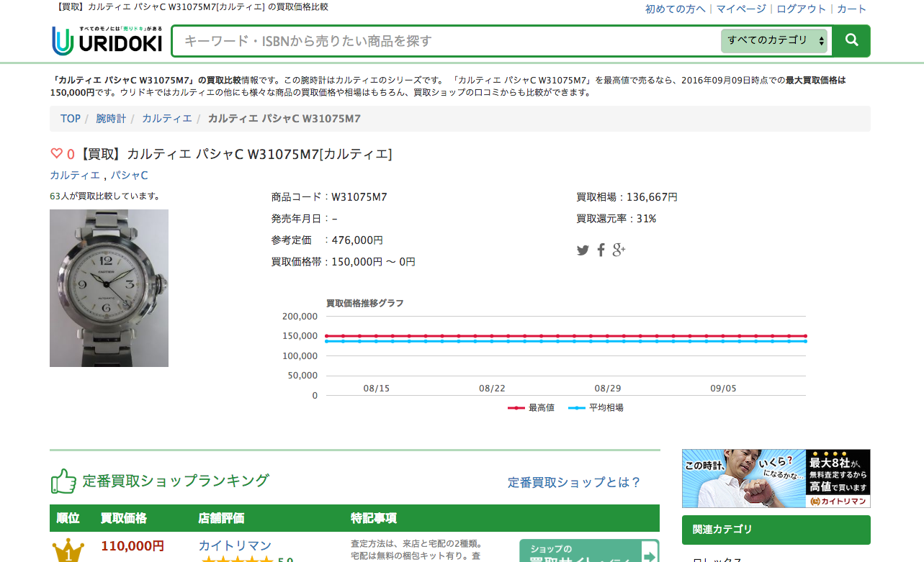Screen dimensions: 924x562
Task: Open カルティエ breadcrumb link
Action: [166, 119]
